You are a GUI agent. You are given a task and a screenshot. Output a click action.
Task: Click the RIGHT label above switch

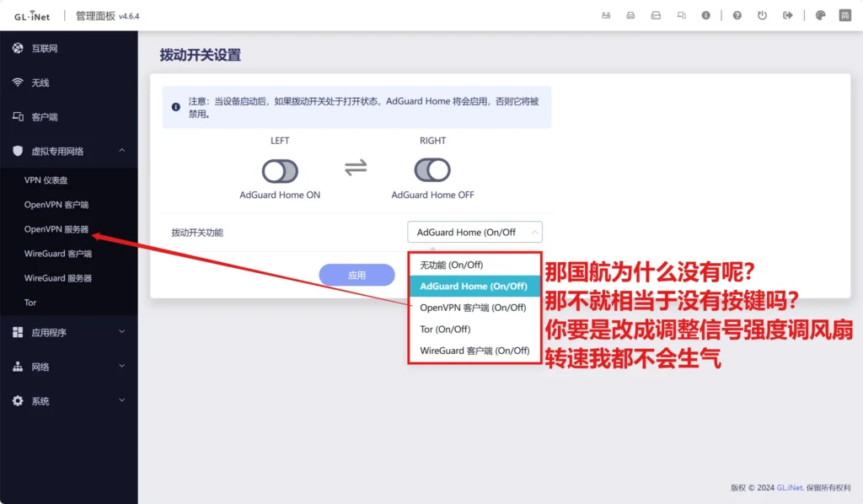432,141
